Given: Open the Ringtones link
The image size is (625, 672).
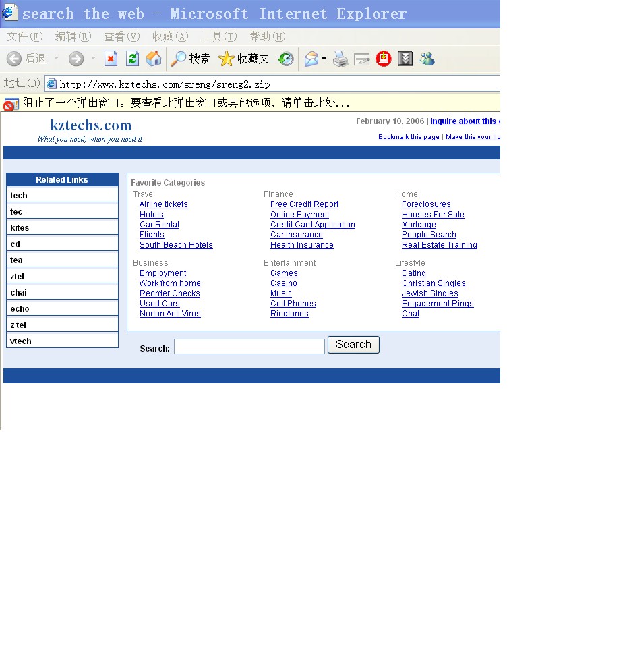Looking at the screenshot, I should 289,314.
